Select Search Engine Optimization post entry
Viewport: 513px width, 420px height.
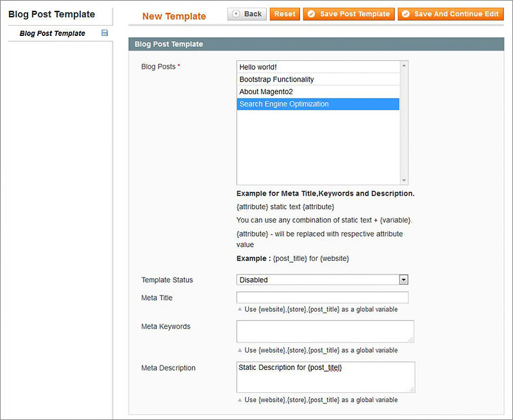tap(318, 104)
